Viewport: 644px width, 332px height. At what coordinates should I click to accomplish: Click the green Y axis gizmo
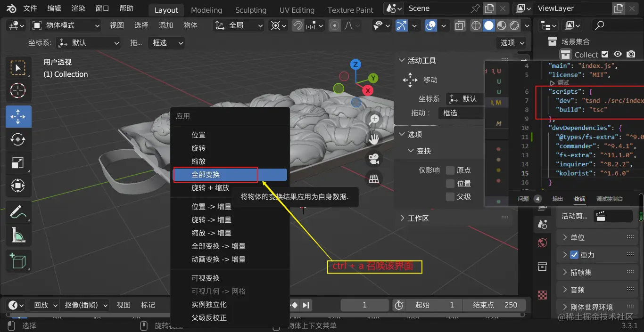click(373, 78)
